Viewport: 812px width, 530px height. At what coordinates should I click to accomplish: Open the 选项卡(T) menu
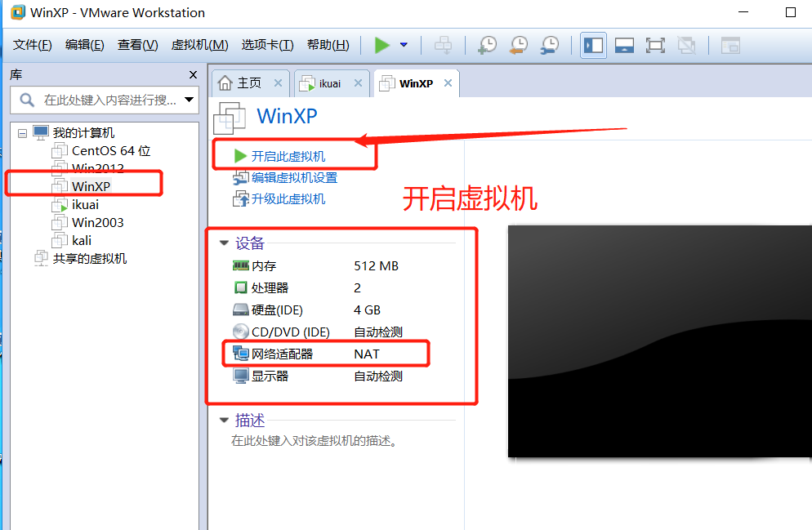[268, 45]
